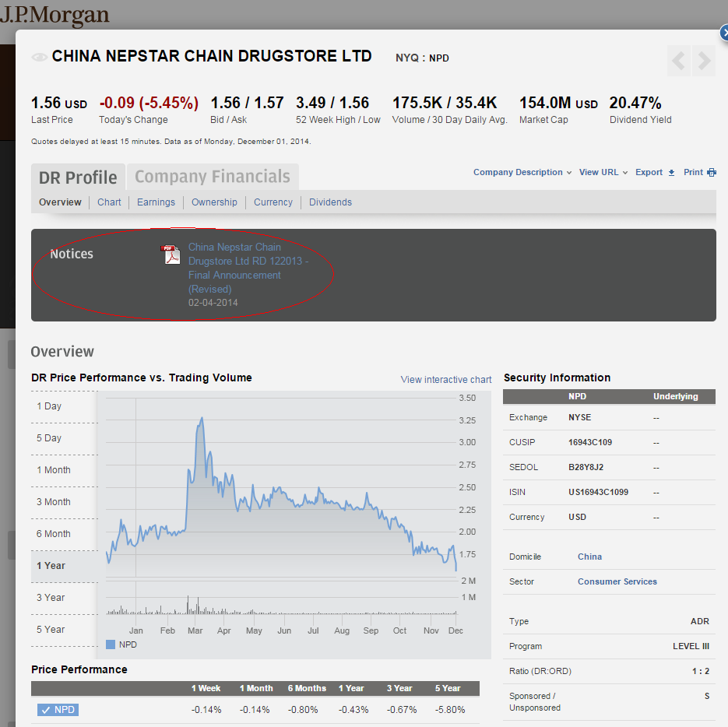This screenshot has width=728, height=727.
Task: Click the 1 Week performance -0.14% cell
Action: click(206, 710)
